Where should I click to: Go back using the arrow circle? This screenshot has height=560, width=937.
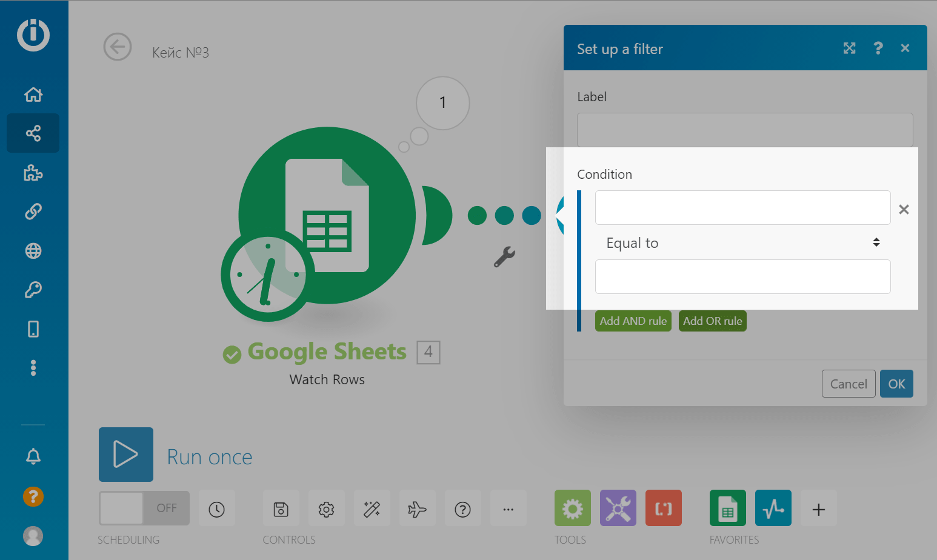pos(118,47)
